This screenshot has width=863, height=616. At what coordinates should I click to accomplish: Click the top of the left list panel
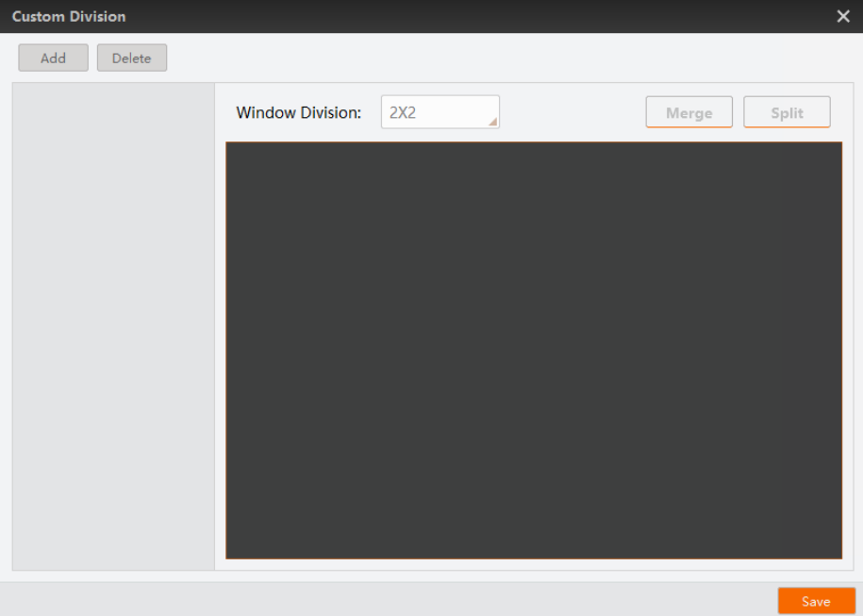coord(113,93)
